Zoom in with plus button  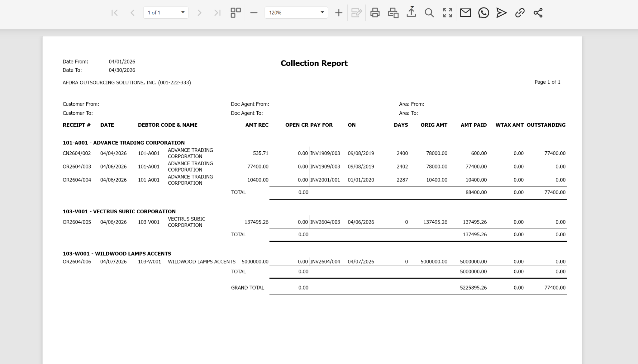coord(339,13)
